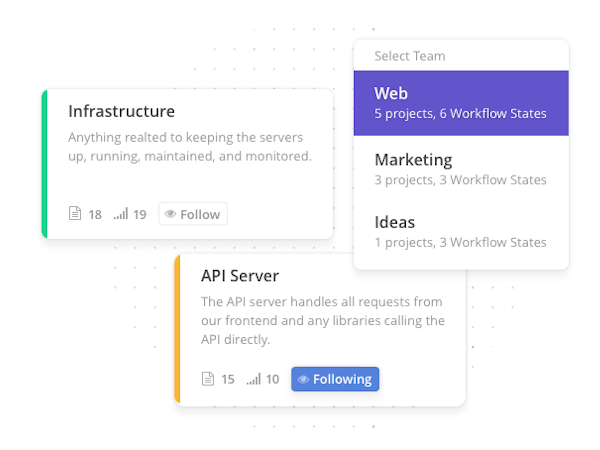This screenshot has width=600, height=450.
Task: Click Infrastructure document count 18
Action: click(x=95, y=214)
